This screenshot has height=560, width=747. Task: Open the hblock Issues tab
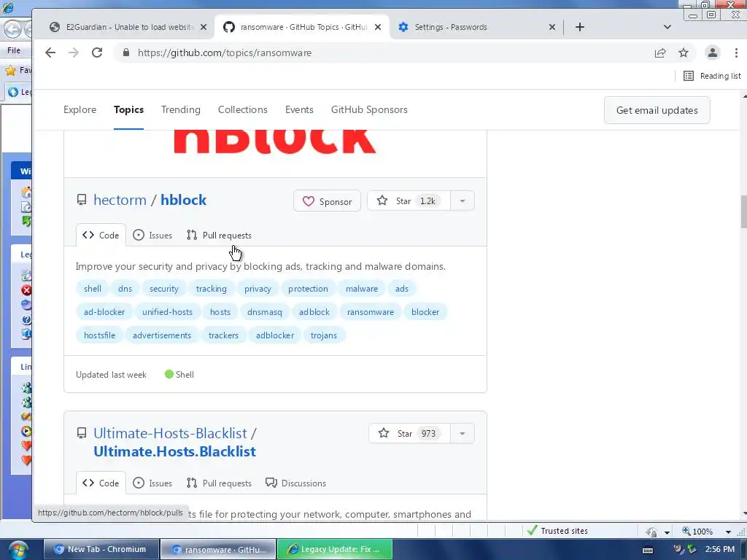click(x=152, y=236)
